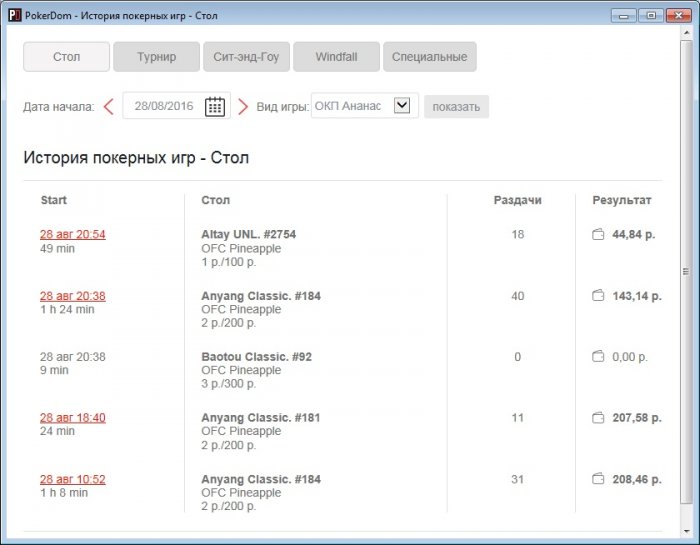Screen dimensions: 700x545
Task: Switch to the Сит-энд-Гоу tab
Action: [246, 57]
